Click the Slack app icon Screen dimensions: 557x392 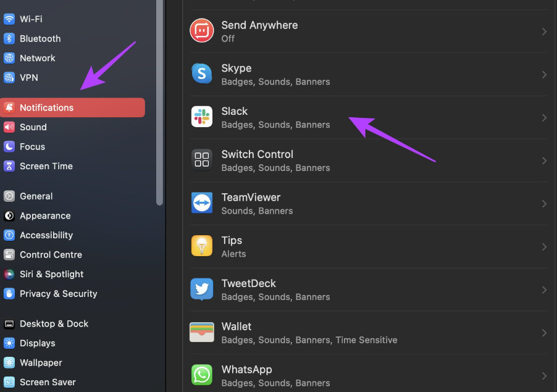coord(202,117)
